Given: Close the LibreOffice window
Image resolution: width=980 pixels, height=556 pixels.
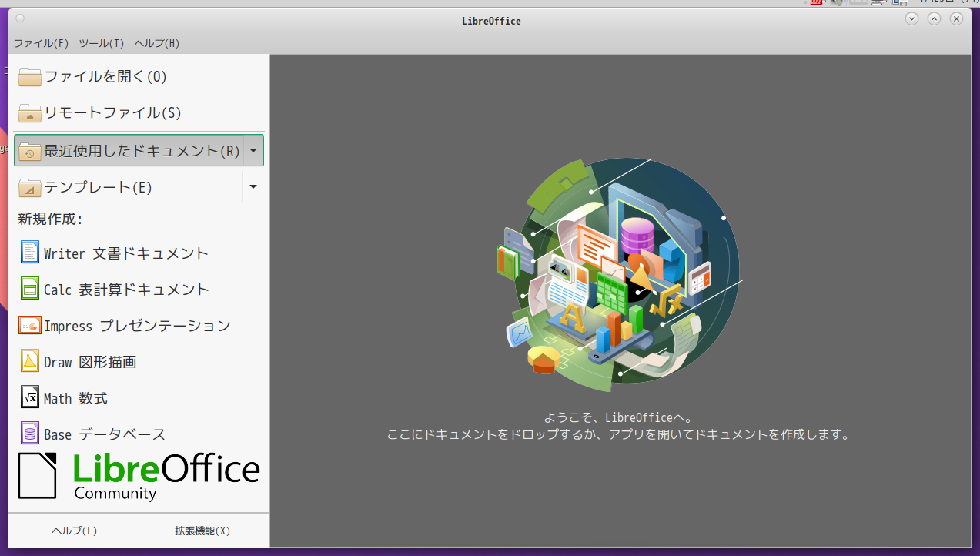Looking at the screenshot, I should (x=956, y=18).
